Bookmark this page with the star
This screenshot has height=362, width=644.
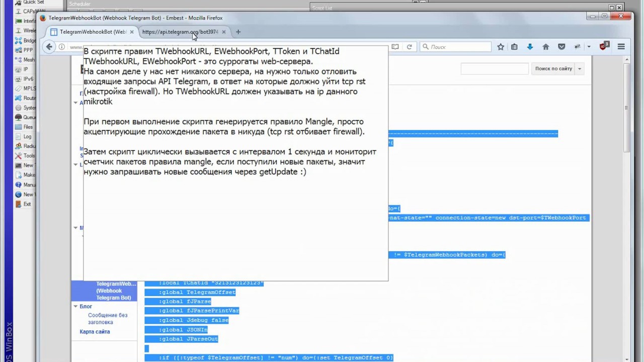tap(501, 47)
